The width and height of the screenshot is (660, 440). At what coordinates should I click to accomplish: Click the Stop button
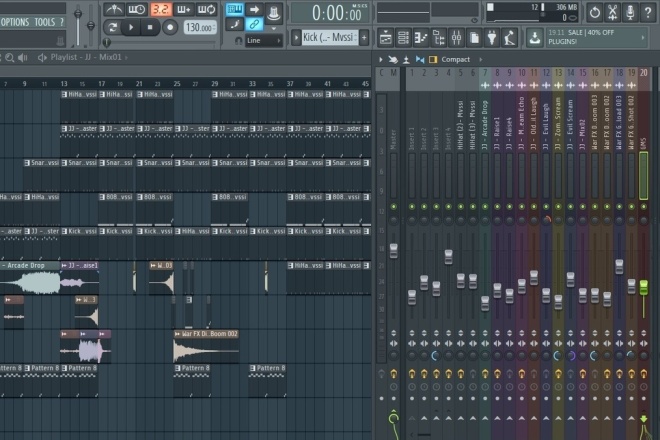pyautogui.click(x=150, y=27)
